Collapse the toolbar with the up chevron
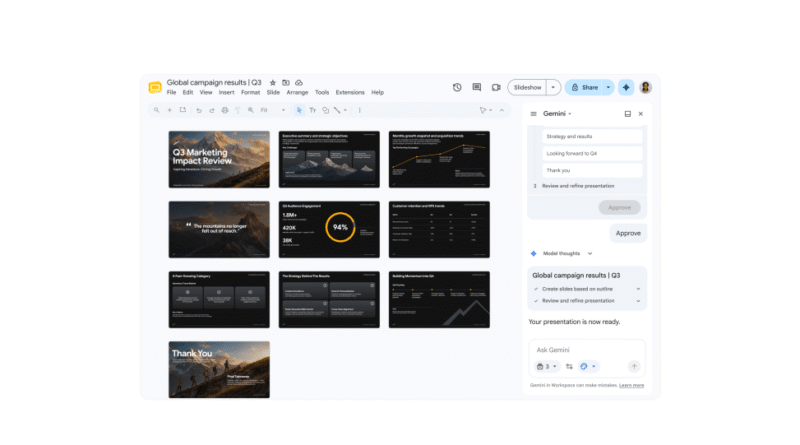This screenshot has height=445, width=800. [502, 110]
